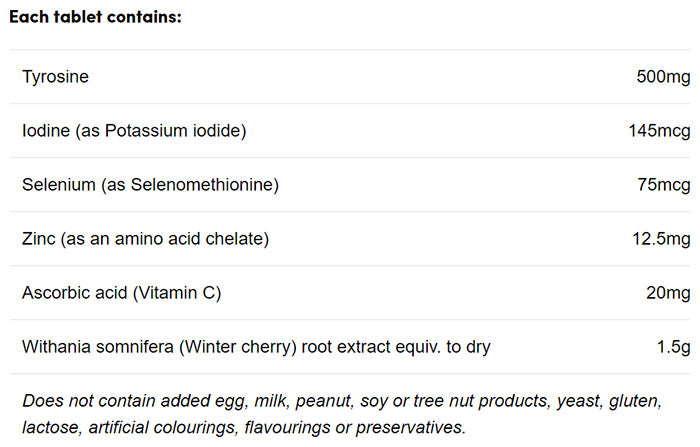The width and height of the screenshot is (700, 447).
Task: Click the word Selenomethionine in parentheses
Action: click(x=204, y=184)
